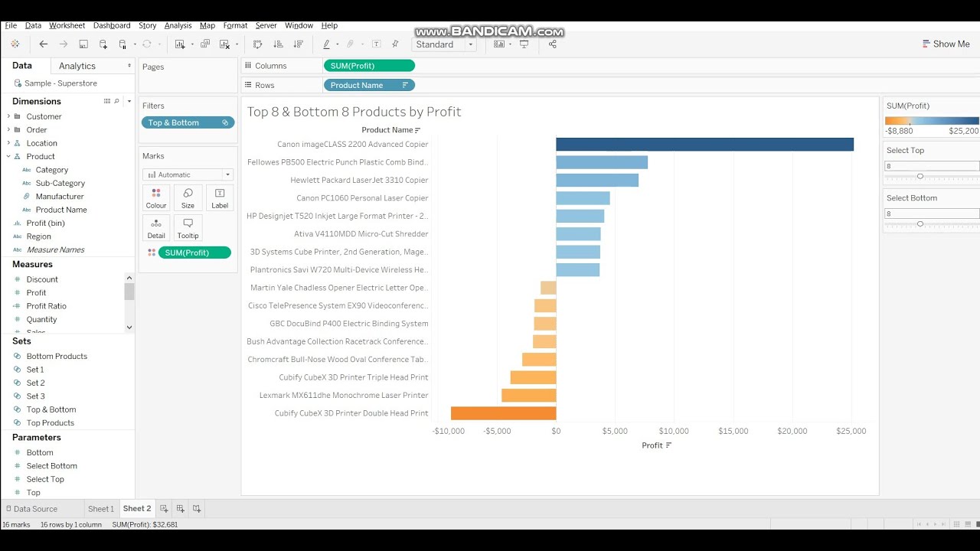Click the New Dashboard tab icon
Viewport: 980px width, 551px height.
click(x=181, y=508)
